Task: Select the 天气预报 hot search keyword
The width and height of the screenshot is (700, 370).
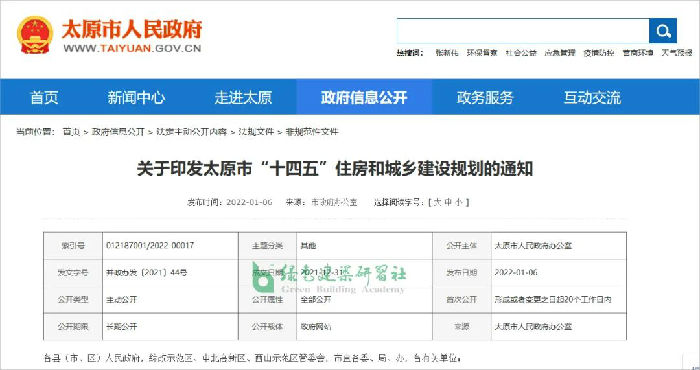Action: click(676, 53)
